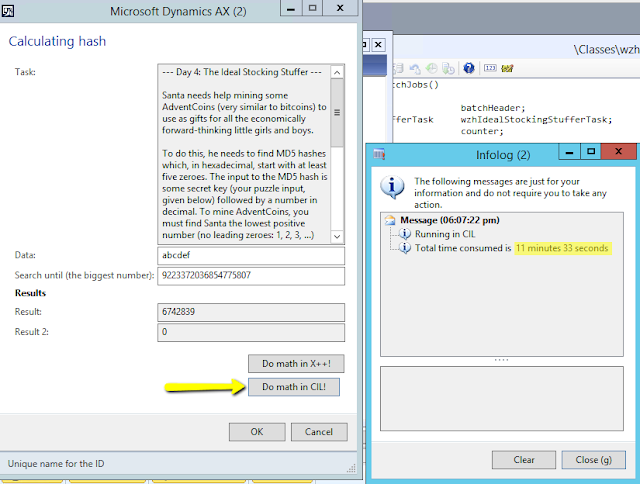Click 'batchHeader;' in the code editor
Image resolution: width=640 pixels, height=484 pixels.
point(493,108)
